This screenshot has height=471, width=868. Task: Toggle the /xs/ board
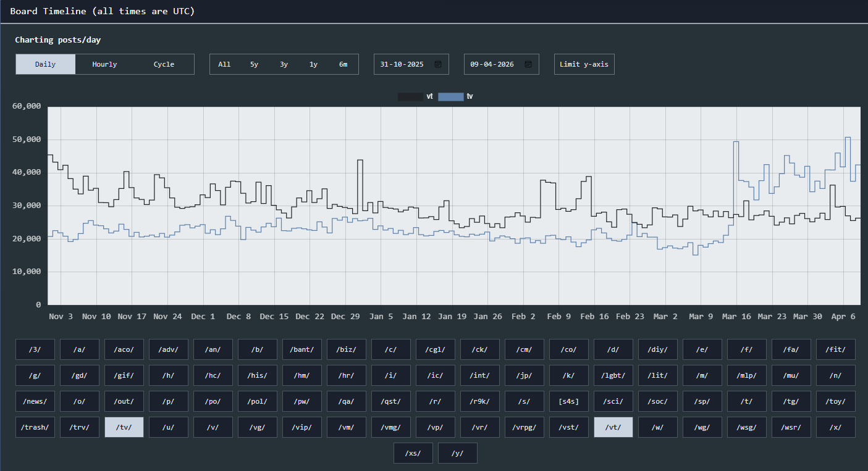coord(413,453)
